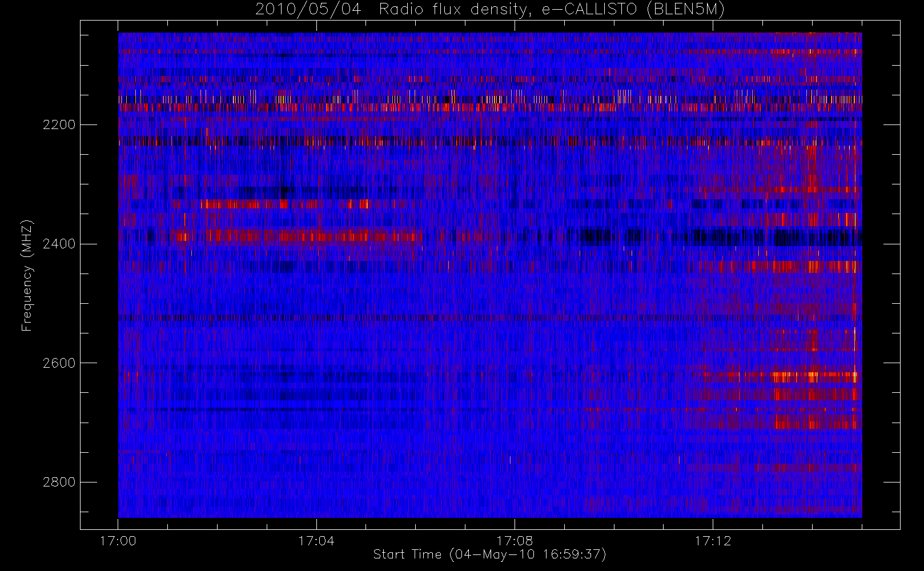Click the plot title mentioning e-CALLISTO (BLEN5M)
The width and height of the screenshot is (924, 571).
[x=490, y=10]
